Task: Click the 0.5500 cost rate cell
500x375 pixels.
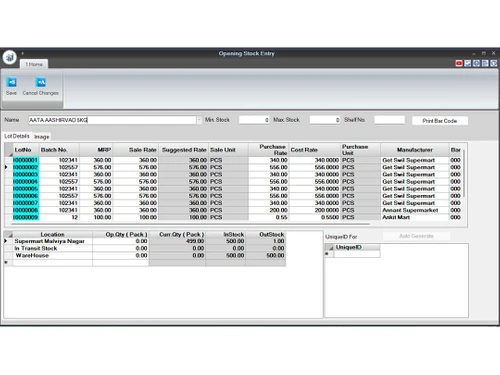Action: pos(315,217)
